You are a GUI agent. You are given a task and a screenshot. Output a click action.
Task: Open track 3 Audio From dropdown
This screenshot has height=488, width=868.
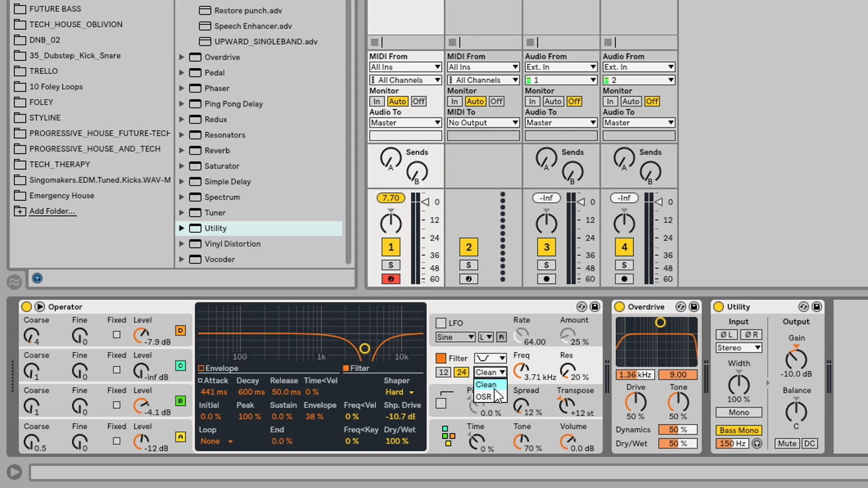(x=561, y=67)
